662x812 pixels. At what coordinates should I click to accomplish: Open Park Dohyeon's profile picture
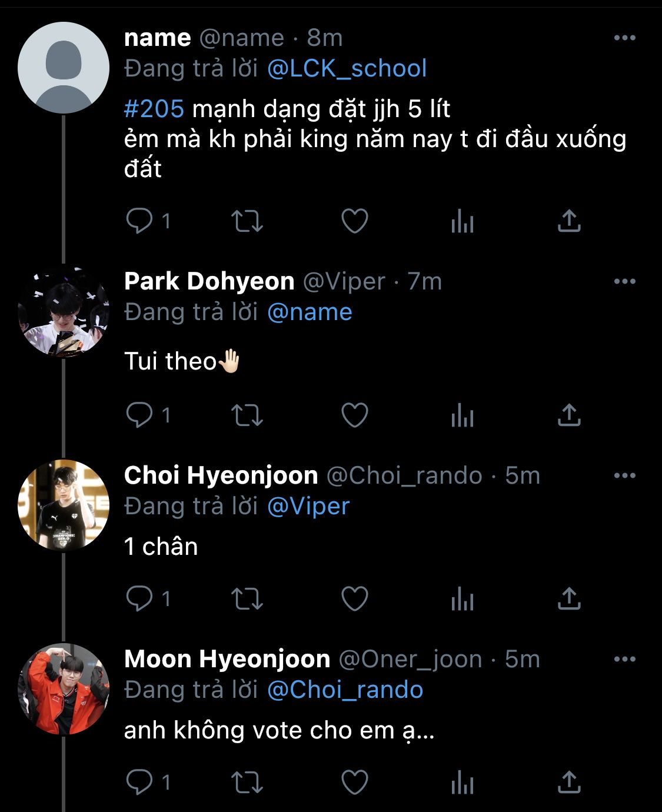[x=64, y=311]
